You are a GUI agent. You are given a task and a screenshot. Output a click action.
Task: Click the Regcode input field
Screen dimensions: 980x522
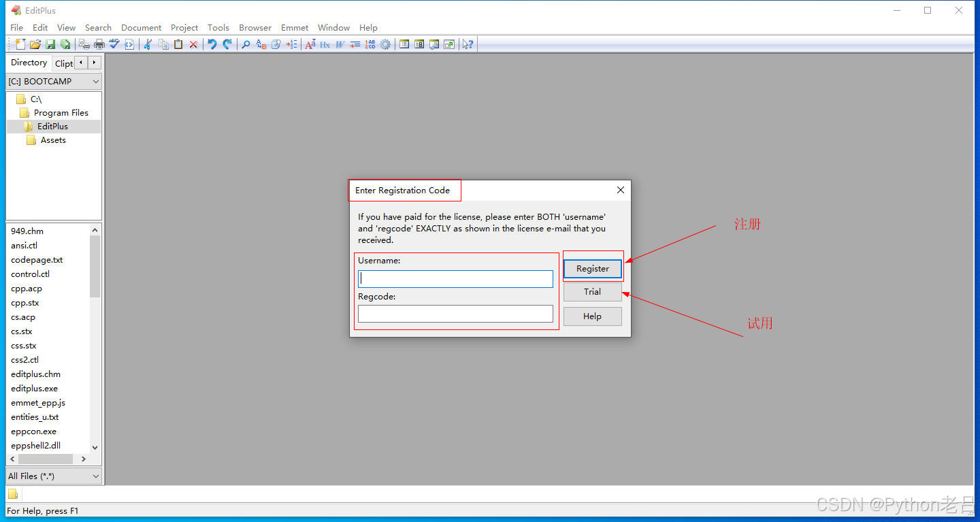(455, 314)
